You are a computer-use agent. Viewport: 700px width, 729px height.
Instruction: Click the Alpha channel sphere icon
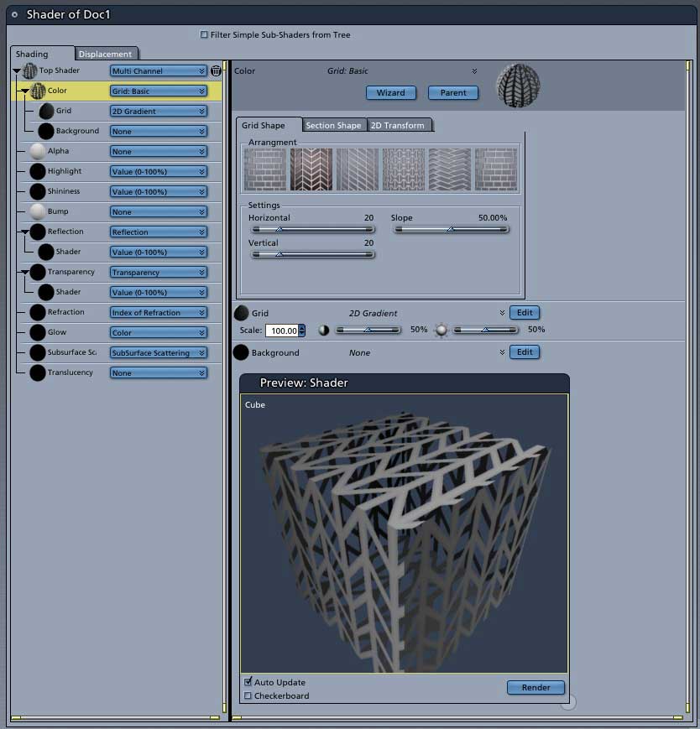(37, 151)
